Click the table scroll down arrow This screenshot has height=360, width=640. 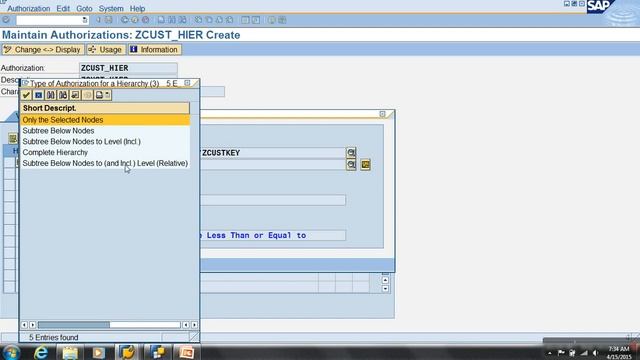[x=385, y=289]
